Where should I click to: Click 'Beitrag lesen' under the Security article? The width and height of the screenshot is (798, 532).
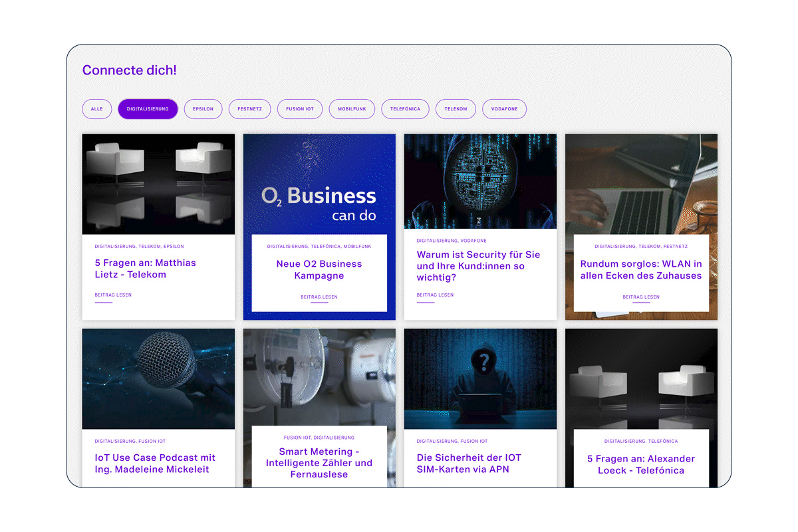[x=436, y=295]
